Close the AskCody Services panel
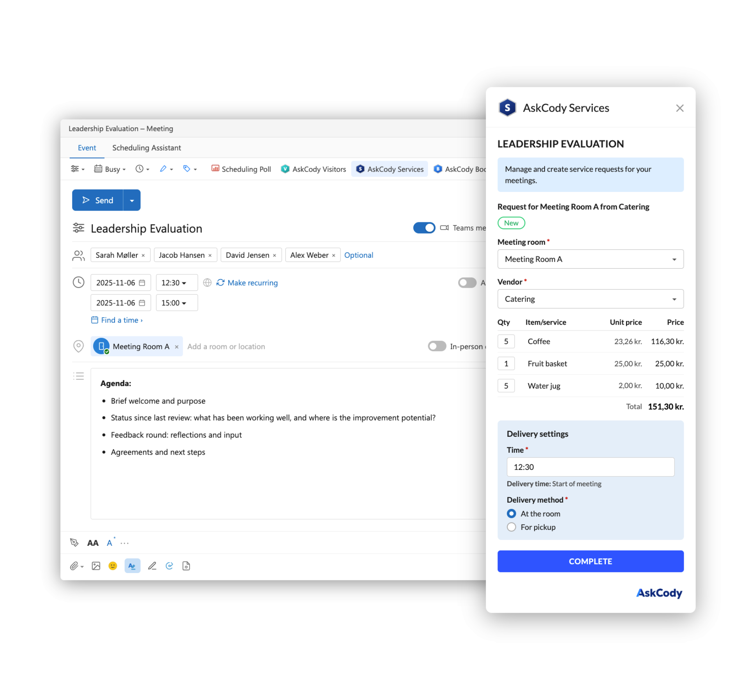The height and width of the screenshot is (700, 741). (680, 108)
